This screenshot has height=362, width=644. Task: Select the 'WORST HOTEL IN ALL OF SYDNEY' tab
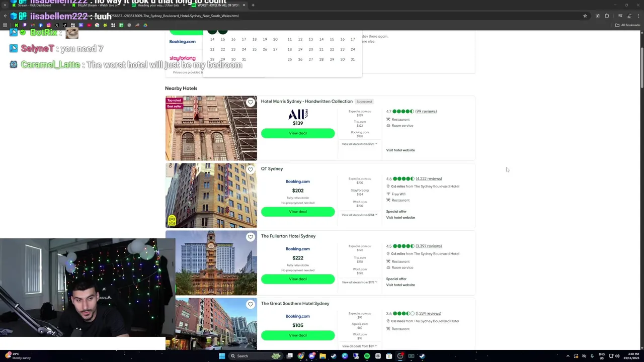pyautogui.click(x=218, y=5)
